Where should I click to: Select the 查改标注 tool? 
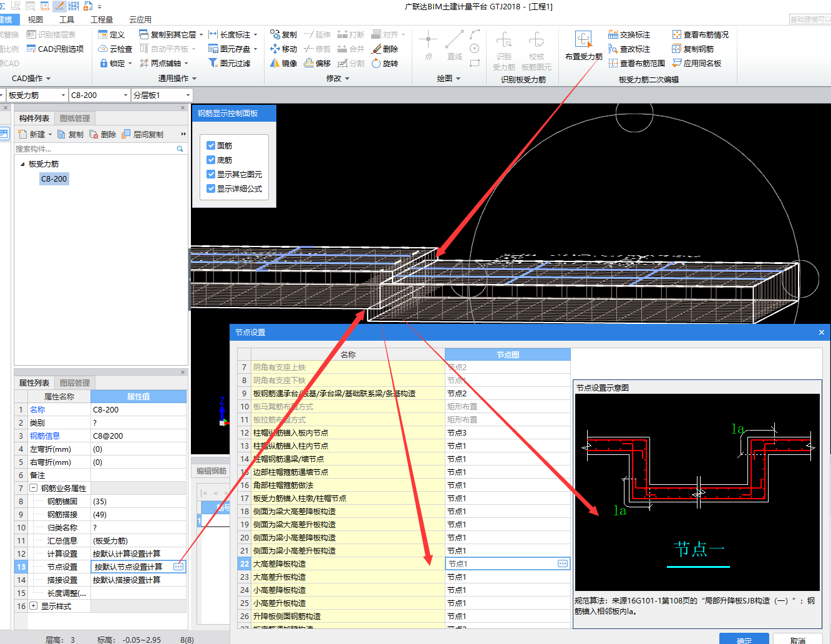[629, 49]
